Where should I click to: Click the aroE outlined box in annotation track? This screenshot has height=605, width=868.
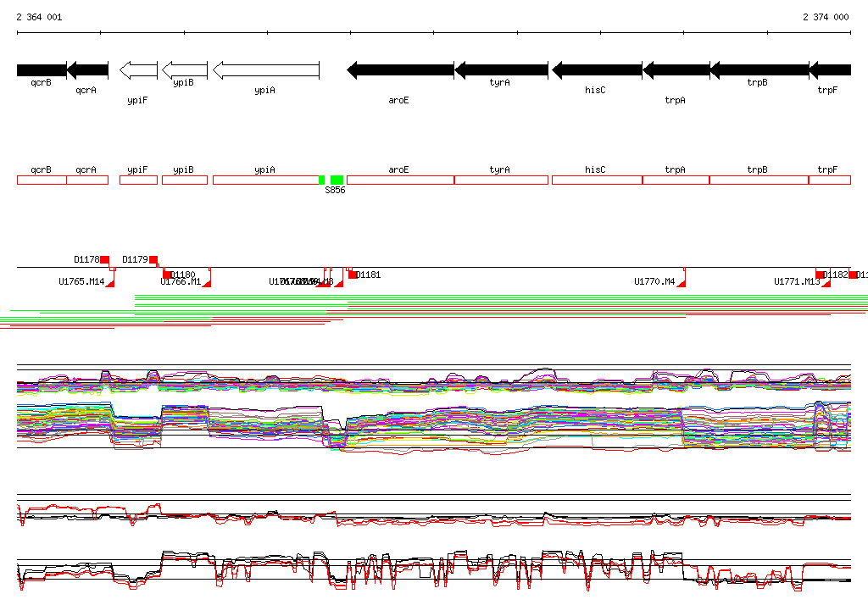400,180
